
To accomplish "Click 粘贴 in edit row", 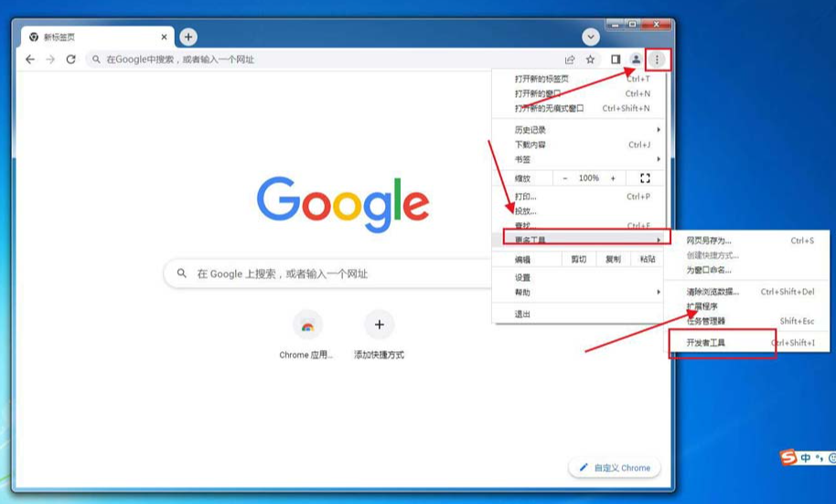I will point(648,259).
